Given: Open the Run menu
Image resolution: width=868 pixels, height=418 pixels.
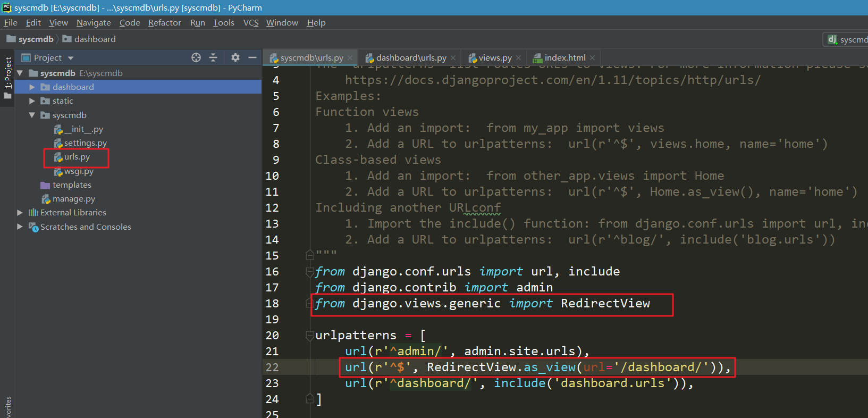Looking at the screenshot, I should click(198, 22).
